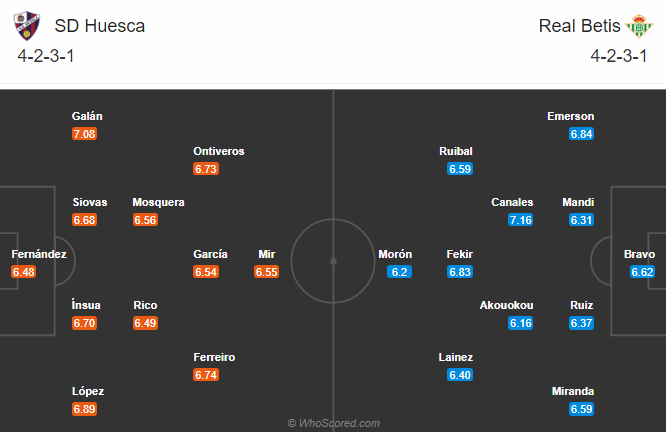Select the Real Betis team name
This screenshot has height=432, width=666.
click(580, 26)
